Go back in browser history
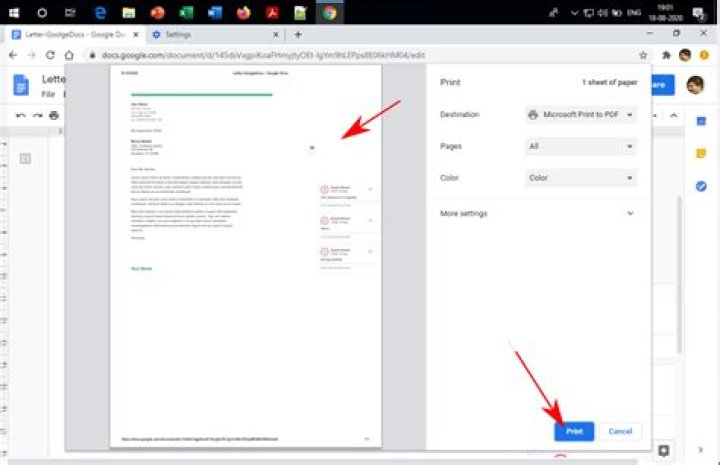 (13, 55)
